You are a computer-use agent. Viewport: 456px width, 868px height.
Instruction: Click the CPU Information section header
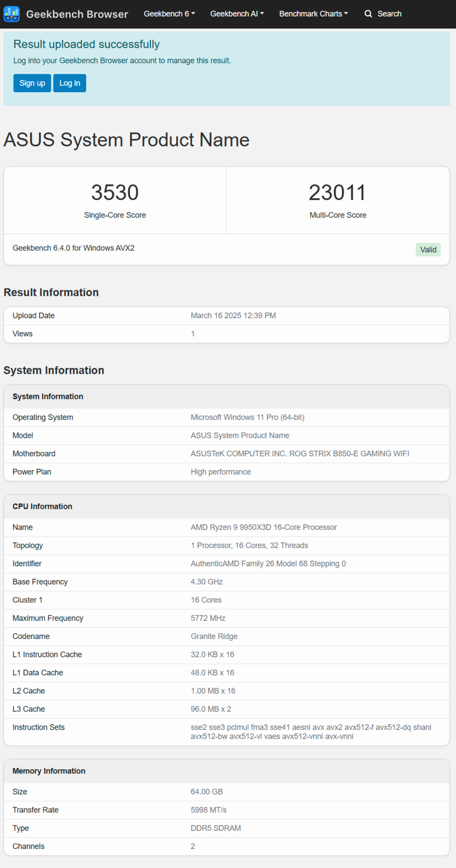(x=42, y=507)
